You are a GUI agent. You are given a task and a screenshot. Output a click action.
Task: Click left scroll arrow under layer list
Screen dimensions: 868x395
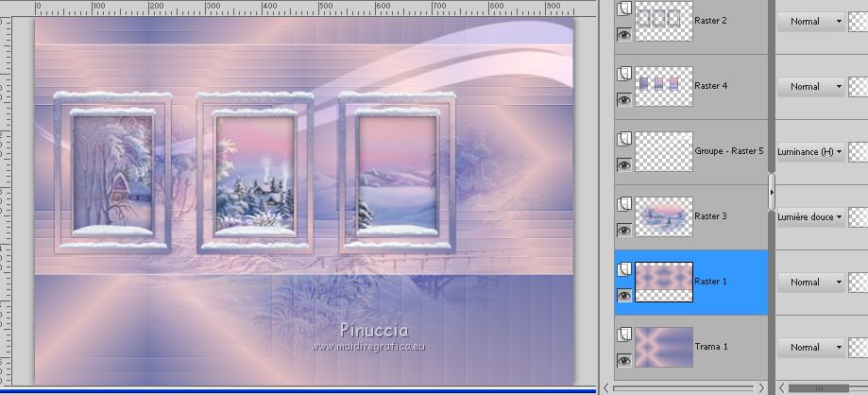point(607,387)
